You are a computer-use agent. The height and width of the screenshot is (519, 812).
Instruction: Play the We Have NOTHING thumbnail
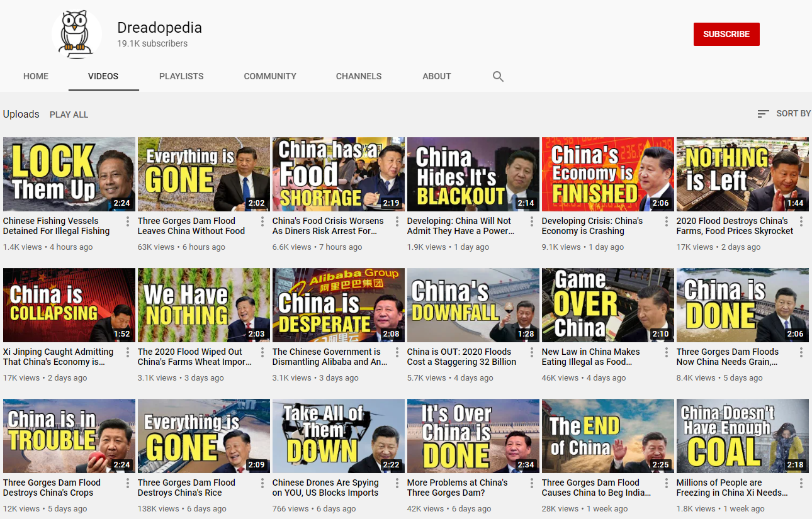point(204,305)
